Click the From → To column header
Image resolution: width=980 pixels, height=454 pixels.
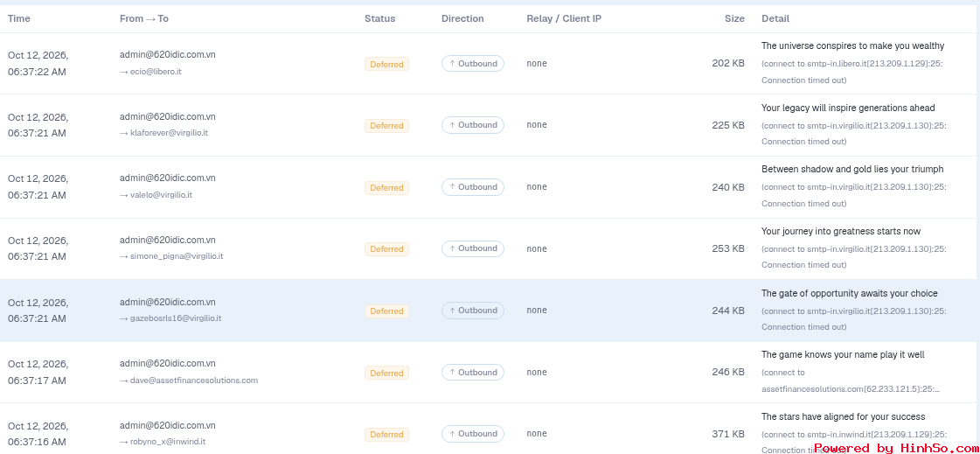pos(143,18)
